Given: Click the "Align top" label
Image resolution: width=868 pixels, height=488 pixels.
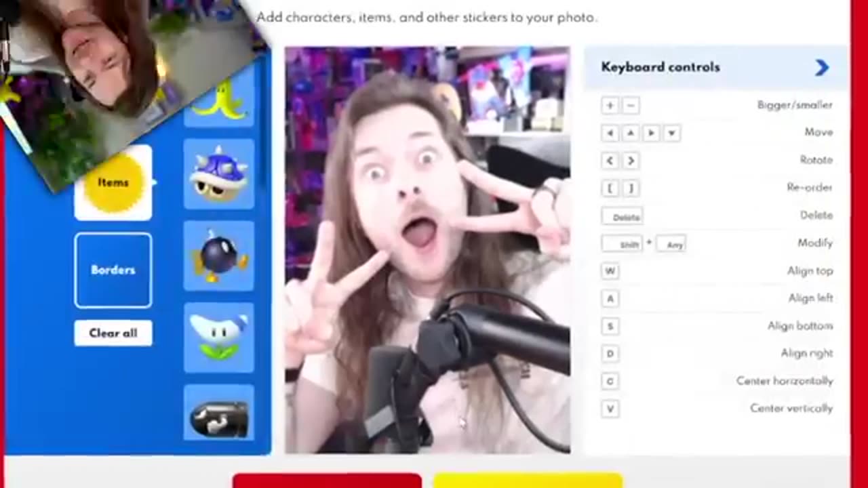Looking at the screenshot, I should [x=810, y=270].
